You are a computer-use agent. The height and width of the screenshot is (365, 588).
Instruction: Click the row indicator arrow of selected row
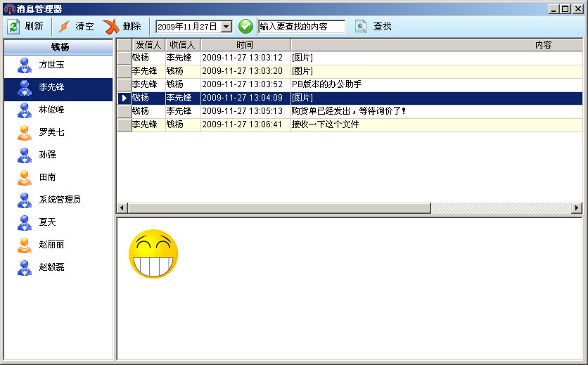click(x=124, y=98)
